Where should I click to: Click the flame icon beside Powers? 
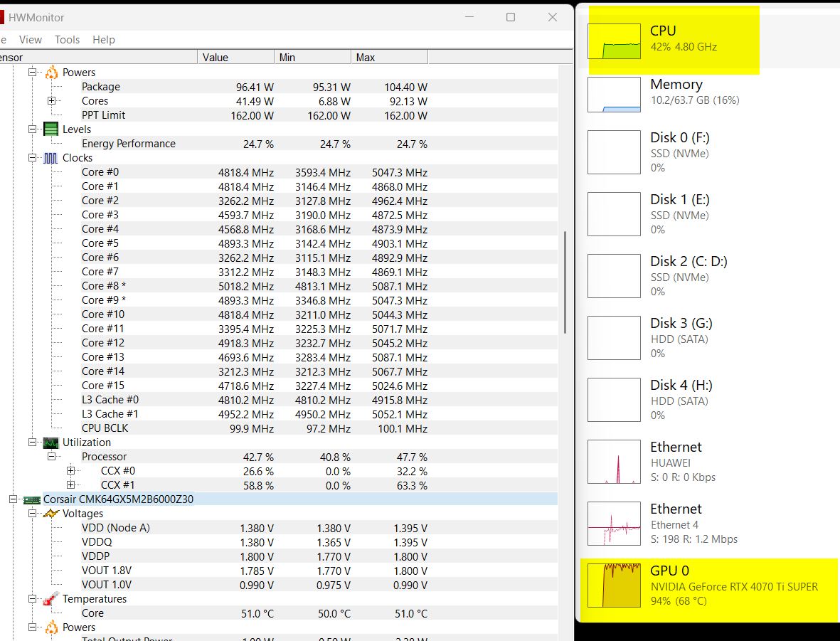[51, 73]
